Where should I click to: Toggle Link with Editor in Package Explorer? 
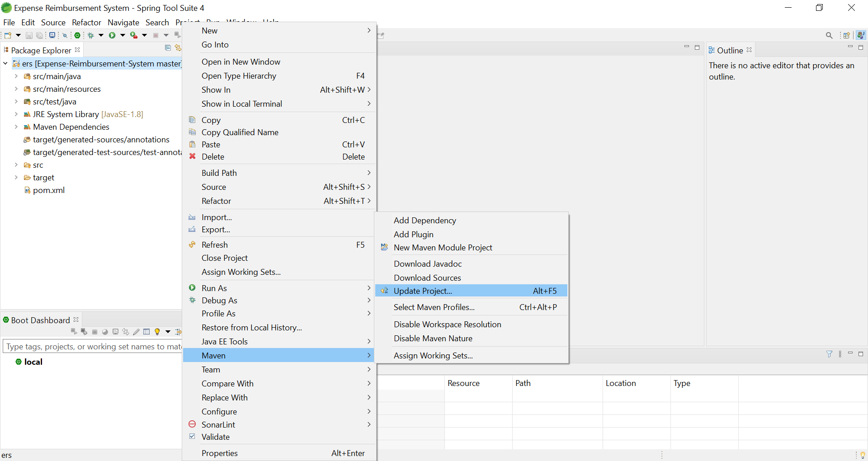[x=178, y=48]
